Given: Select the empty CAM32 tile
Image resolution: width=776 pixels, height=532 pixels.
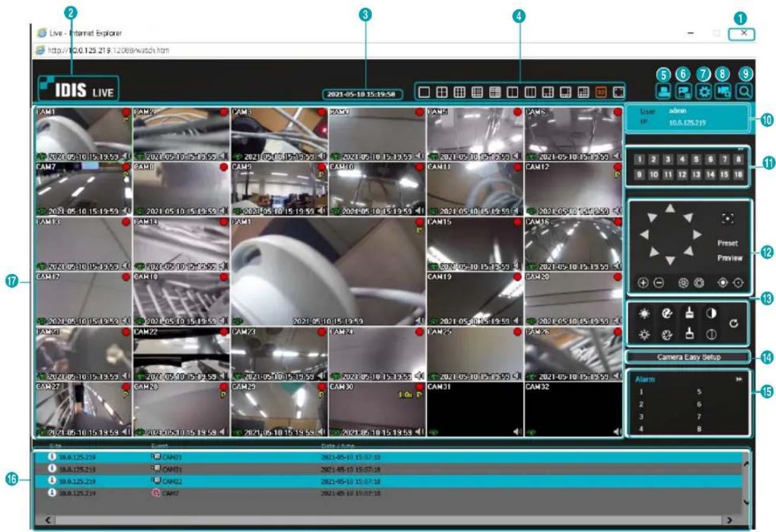Looking at the screenshot, I should (x=573, y=409).
